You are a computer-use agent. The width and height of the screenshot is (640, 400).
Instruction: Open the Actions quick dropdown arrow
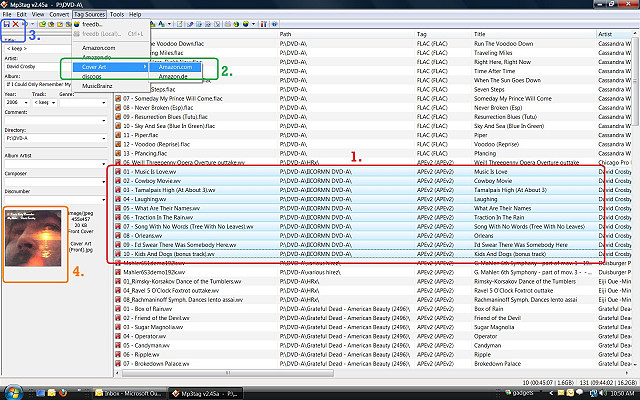coord(169,24)
